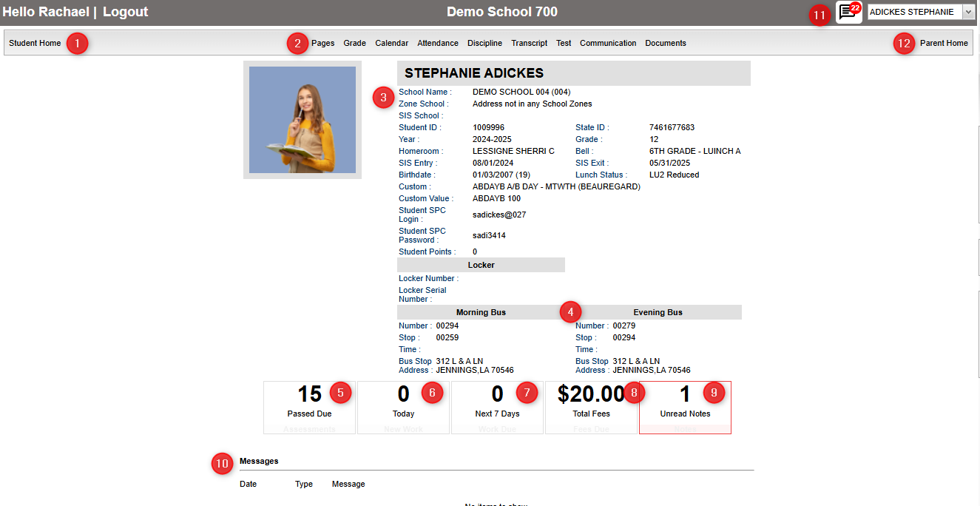The image size is (980, 506).
Task: Open the 1 Unread Notes tile
Action: [x=685, y=408]
